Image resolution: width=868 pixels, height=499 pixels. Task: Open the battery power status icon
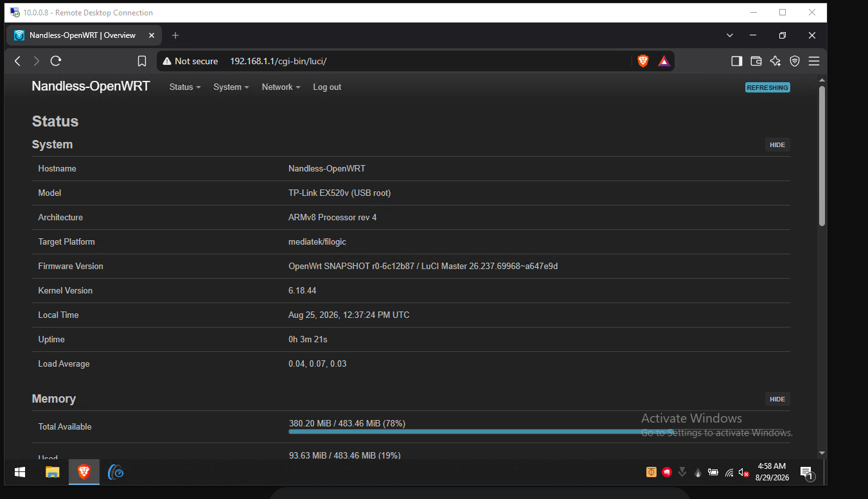713,473
